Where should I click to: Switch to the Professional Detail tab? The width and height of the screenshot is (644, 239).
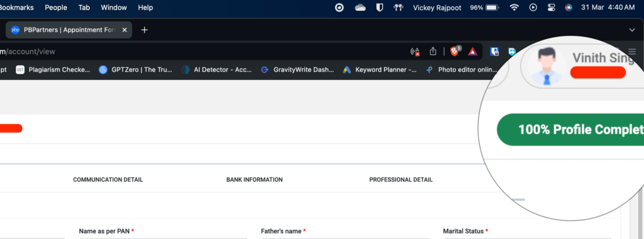point(401,180)
